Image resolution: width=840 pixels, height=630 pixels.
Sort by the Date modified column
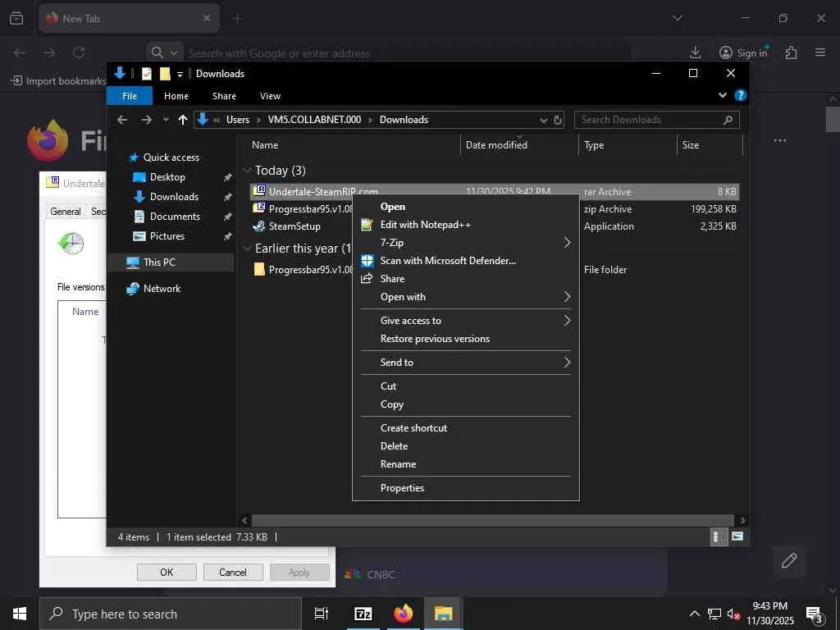[496, 145]
